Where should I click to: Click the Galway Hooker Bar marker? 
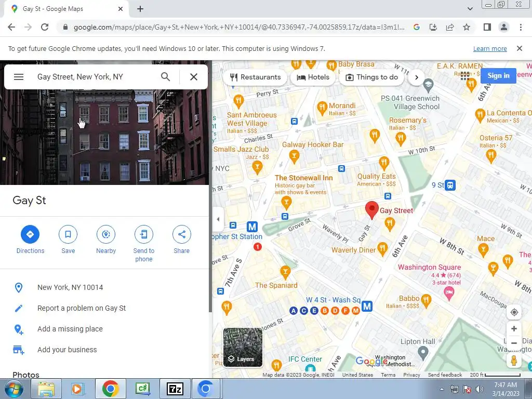[x=294, y=157]
